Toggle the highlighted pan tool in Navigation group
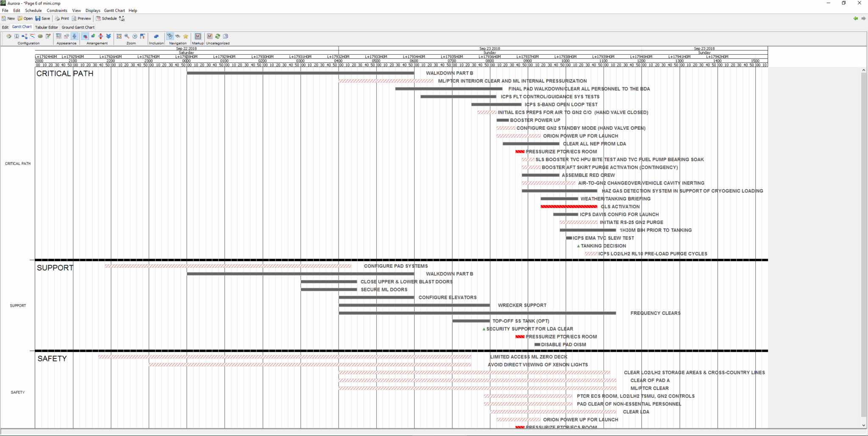The width and height of the screenshot is (868, 436). pos(170,37)
